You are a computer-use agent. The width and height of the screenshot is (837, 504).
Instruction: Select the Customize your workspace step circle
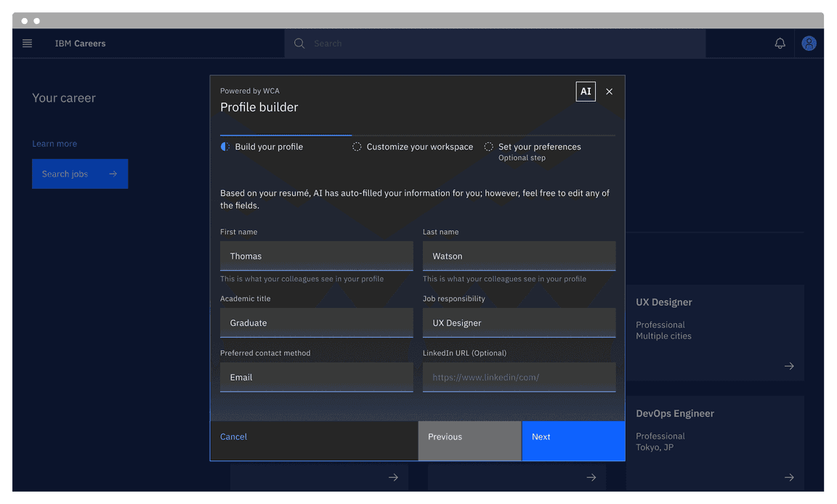(357, 146)
